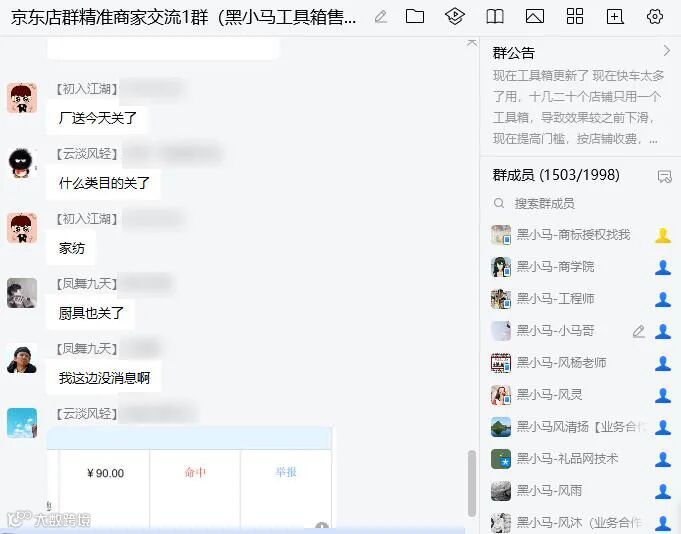The image size is (681, 534).
Task: Select the message 厨具也关了
Action: [91, 313]
